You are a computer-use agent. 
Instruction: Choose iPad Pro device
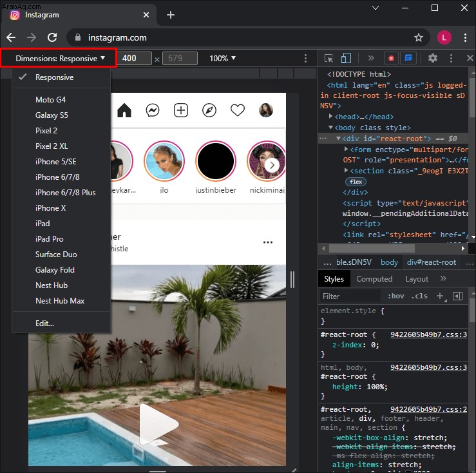point(61,239)
